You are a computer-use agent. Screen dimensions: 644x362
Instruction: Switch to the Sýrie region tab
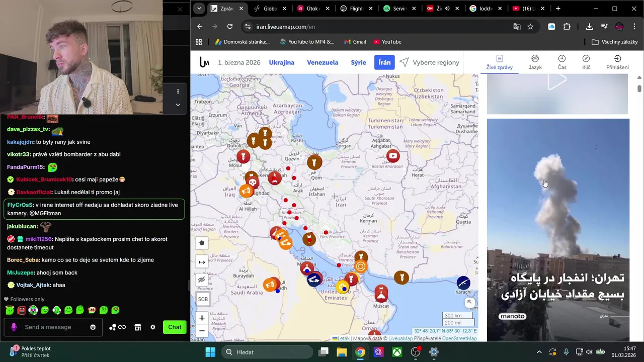358,62
